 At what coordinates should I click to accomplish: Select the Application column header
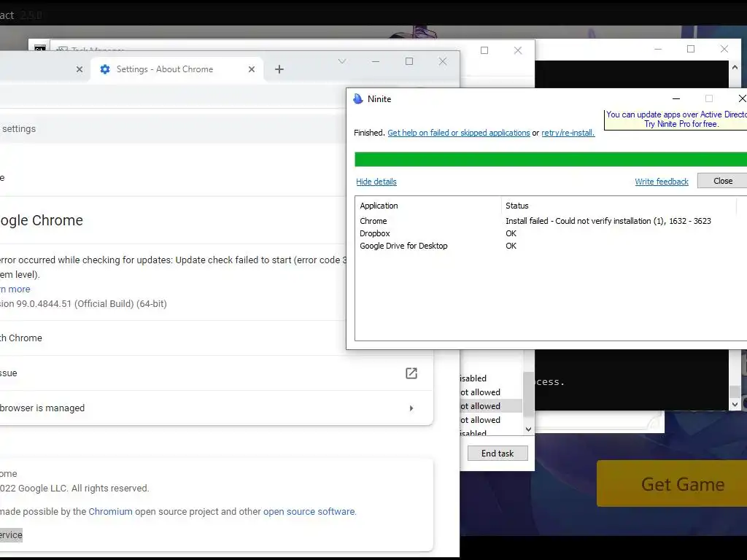pos(427,206)
